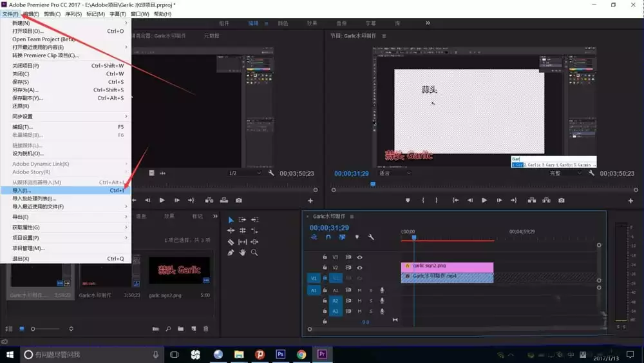The image size is (644, 363).
Task: Pick the Zoom magnifier tool
Action: pos(254,253)
